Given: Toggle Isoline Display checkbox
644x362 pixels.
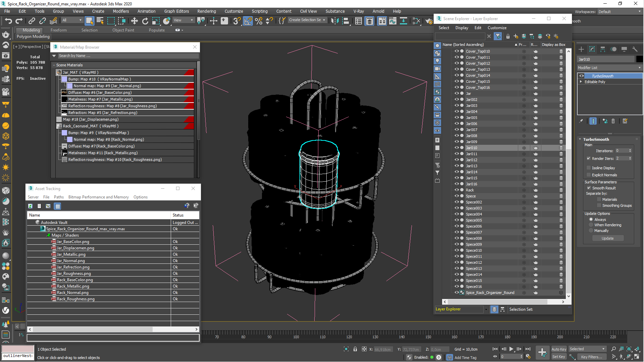Looking at the screenshot, I should coord(588,168).
